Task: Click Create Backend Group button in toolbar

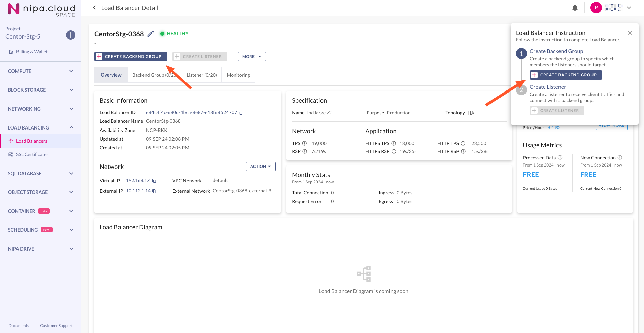Action: click(x=130, y=57)
